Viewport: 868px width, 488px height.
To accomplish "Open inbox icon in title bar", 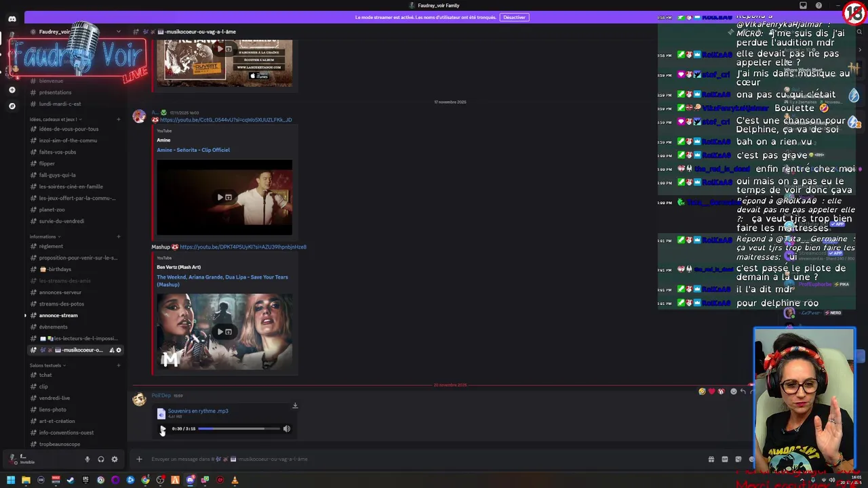I will [803, 5].
